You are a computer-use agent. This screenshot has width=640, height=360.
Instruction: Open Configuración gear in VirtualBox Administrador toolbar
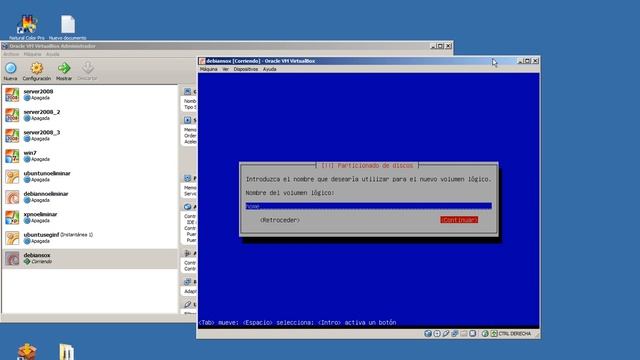tap(37, 68)
